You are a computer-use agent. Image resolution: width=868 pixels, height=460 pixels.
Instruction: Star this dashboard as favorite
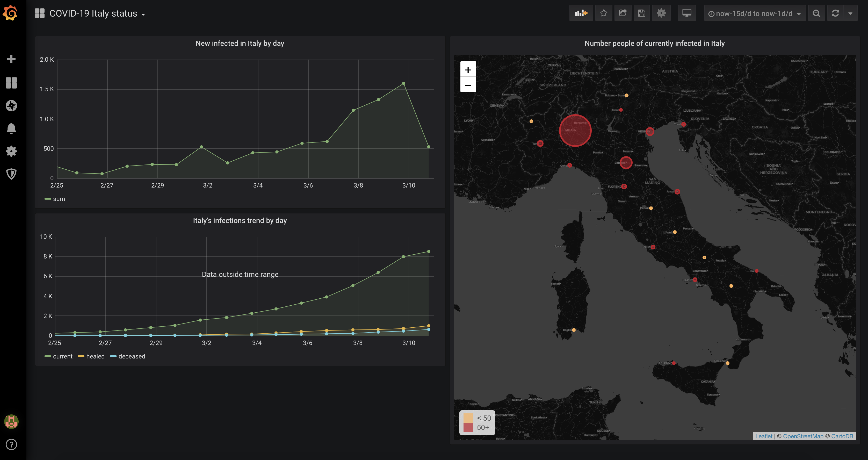point(604,13)
